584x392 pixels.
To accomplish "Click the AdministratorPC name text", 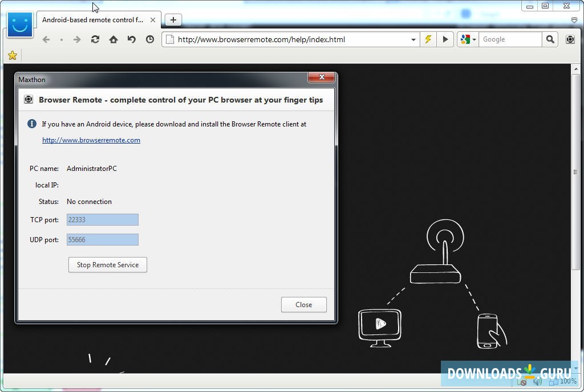I will [x=92, y=169].
